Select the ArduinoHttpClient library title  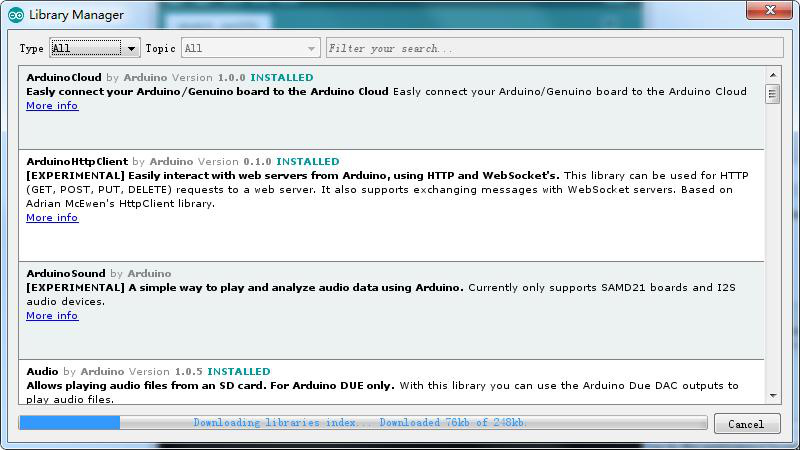pos(77,162)
